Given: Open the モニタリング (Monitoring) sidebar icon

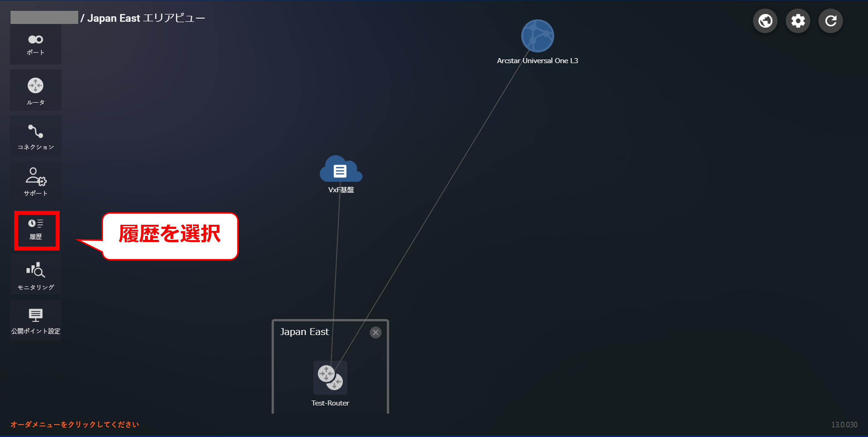Looking at the screenshot, I should coord(35,275).
